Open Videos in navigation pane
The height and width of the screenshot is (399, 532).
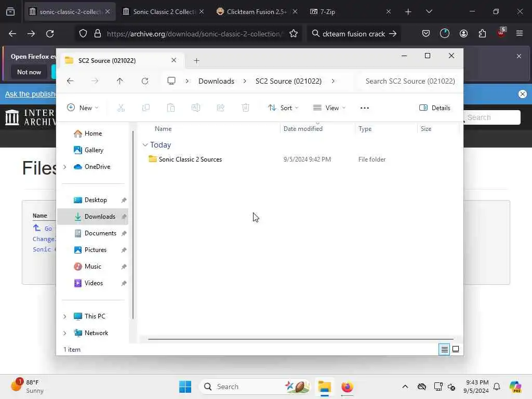coord(92,283)
